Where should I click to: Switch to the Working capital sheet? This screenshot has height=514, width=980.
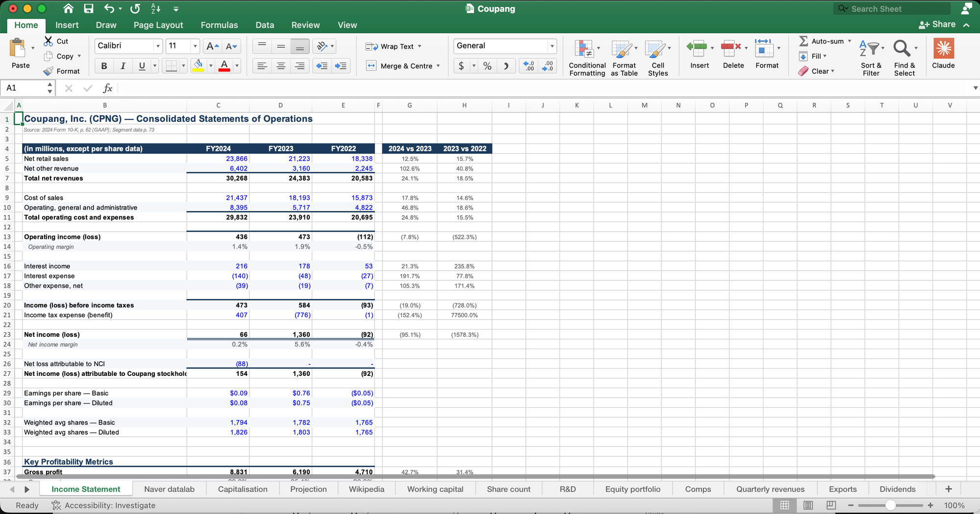click(435, 489)
